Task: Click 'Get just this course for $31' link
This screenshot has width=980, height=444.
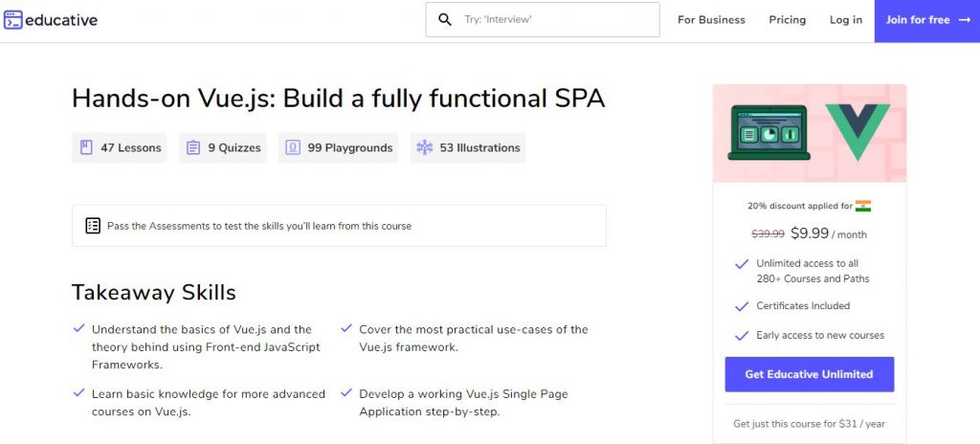Action: click(x=809, y=424)
